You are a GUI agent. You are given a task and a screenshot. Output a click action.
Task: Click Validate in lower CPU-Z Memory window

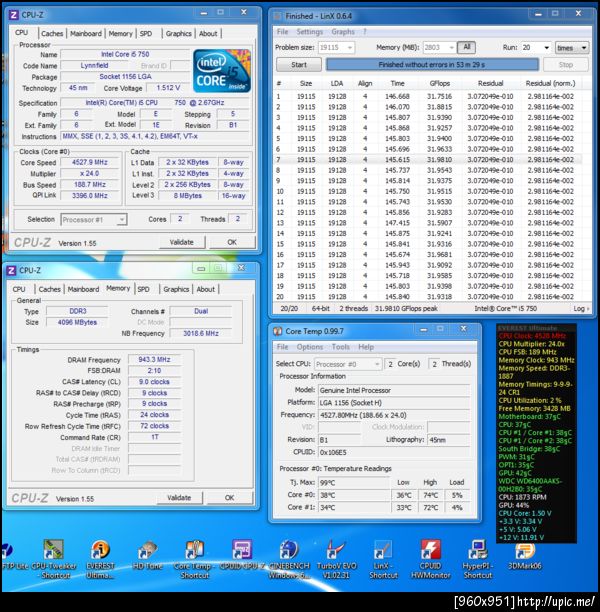coord(179,498)
